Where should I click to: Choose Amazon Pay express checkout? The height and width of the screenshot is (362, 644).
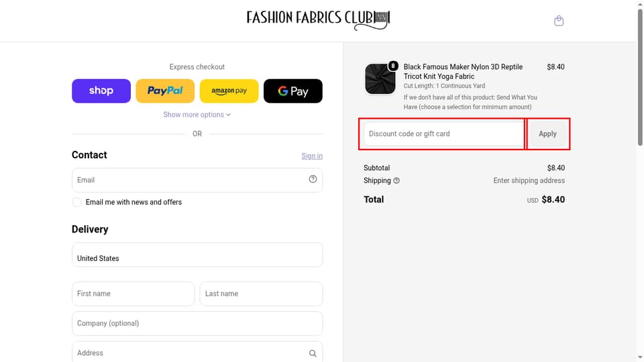(229, 90)
